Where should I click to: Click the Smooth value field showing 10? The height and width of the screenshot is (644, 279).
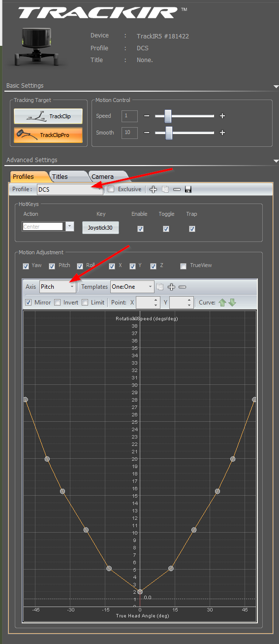tap(129, 133)
